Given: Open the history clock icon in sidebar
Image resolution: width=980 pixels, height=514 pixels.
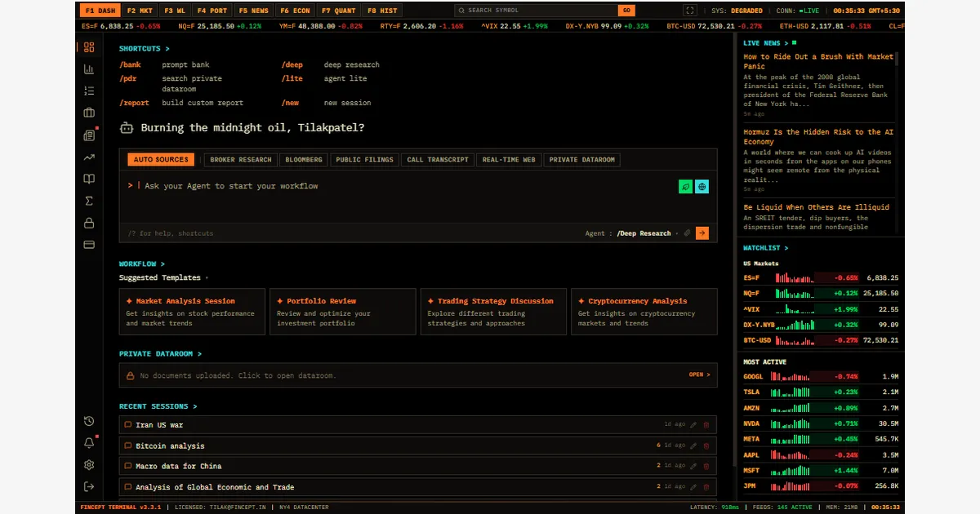Looking at the screenshot, I should pos(89,421).
